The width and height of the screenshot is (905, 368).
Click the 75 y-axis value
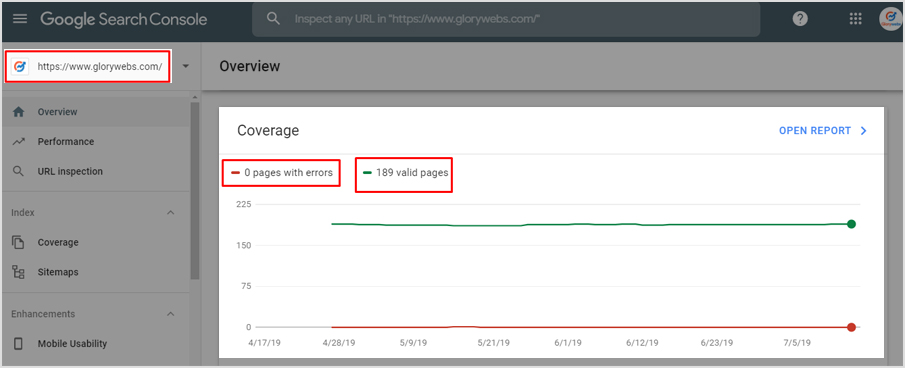[x=245, y=286]
